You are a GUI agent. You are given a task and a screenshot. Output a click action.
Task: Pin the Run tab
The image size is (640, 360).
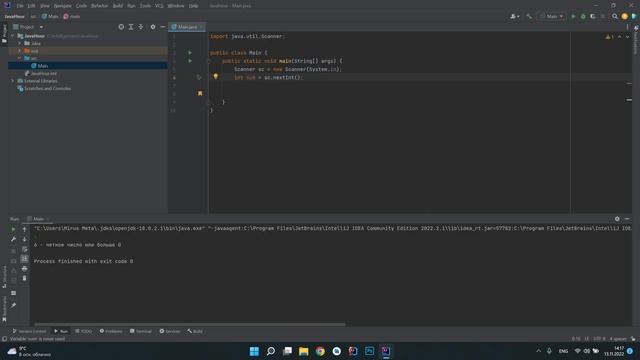pyautogui.click(x=13, y=305)
